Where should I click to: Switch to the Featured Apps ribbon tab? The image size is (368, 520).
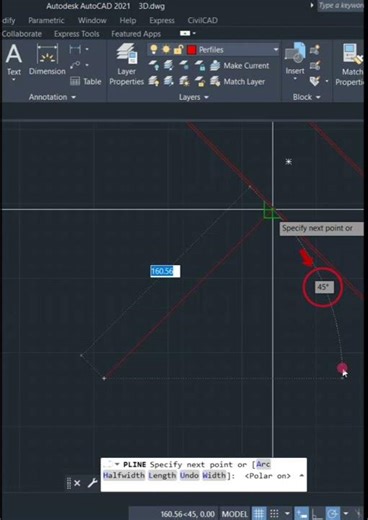tap(136, 34)
